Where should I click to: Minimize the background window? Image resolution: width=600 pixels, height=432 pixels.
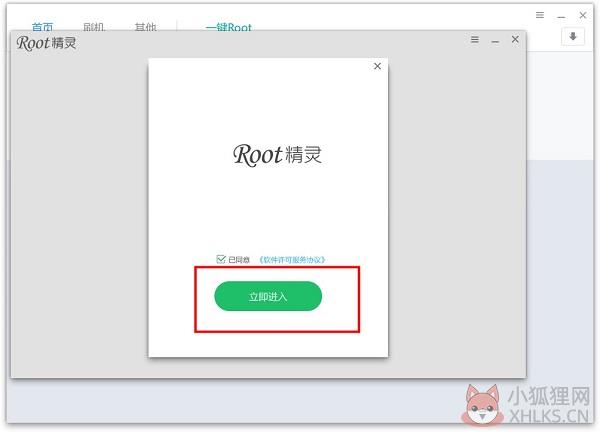pyautogui.click(x=561, y=17)
